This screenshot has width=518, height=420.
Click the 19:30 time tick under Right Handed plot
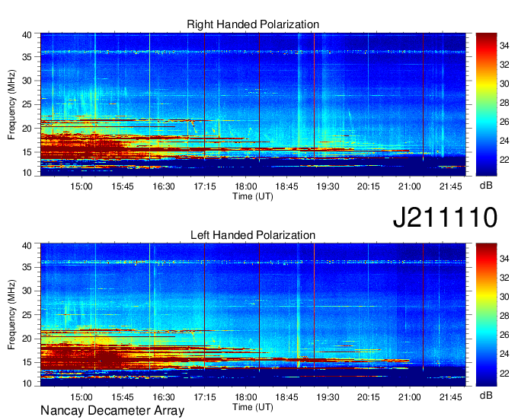pos(328,186)
